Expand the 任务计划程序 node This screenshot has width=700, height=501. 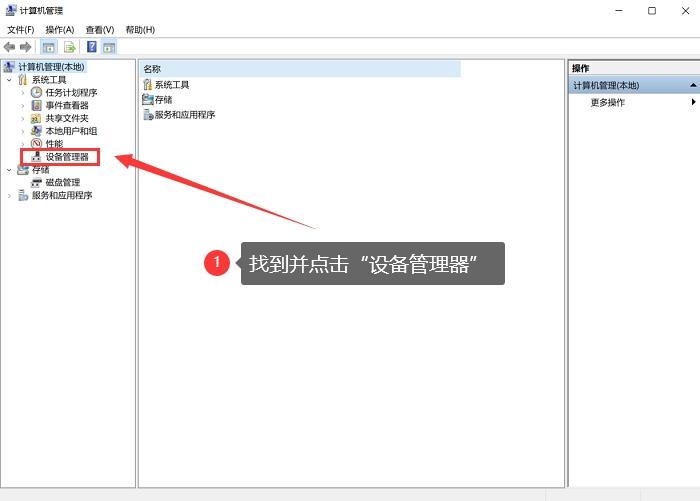[23, 93]
